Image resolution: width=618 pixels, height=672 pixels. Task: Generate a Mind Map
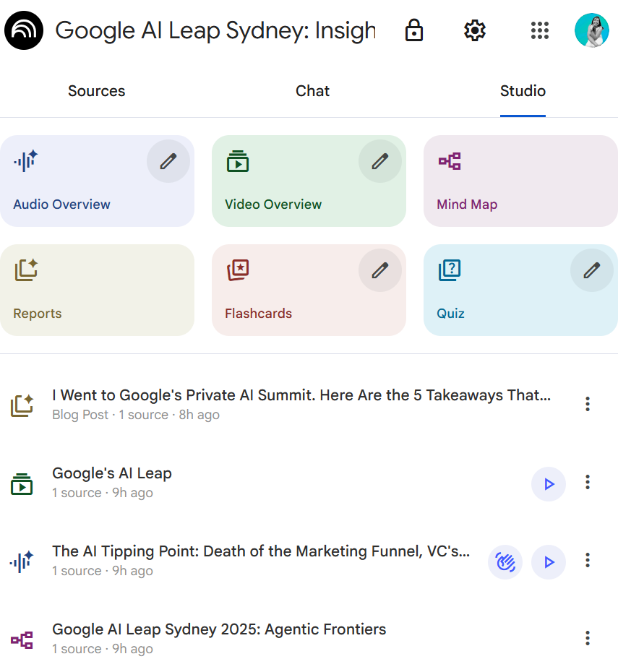point(520,181)
